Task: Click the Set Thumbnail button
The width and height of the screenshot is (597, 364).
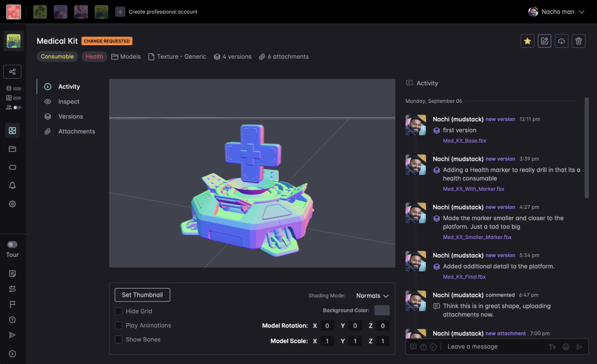Action: (x=142, y=295)
